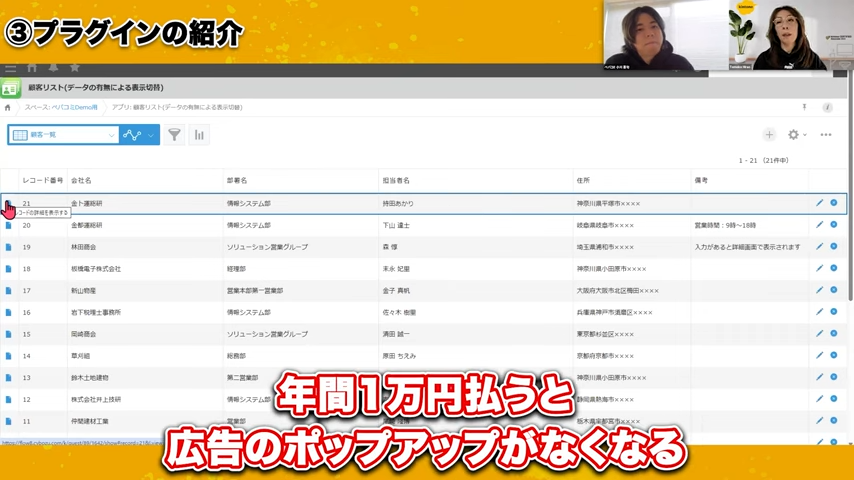Delete record 13 with the round icon
This screenshot has height=480, width=854.
pyautogui.click(x=834, y=377)
